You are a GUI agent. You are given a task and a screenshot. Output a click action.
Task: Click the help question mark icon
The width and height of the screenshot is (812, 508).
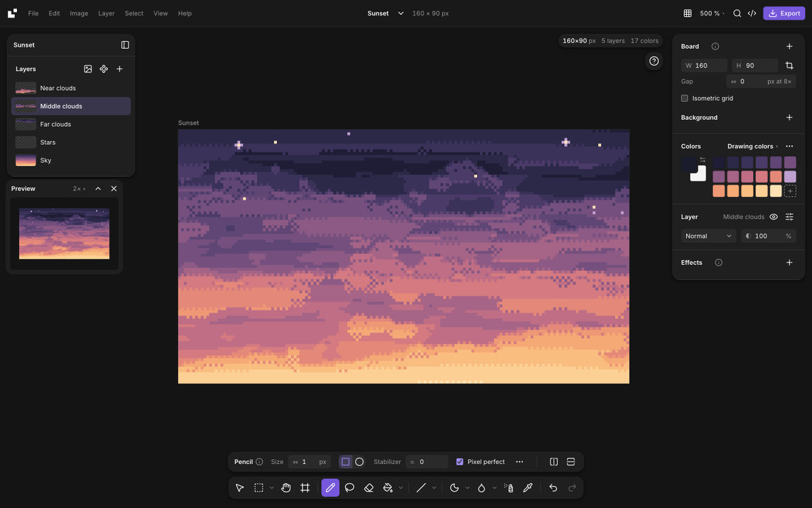(654, 61)
